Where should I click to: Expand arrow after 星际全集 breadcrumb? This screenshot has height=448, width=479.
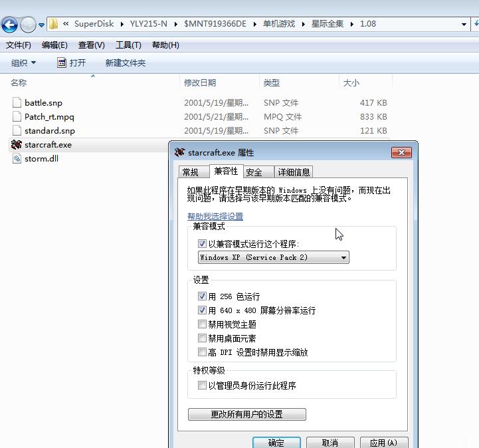tap(352, 24)
